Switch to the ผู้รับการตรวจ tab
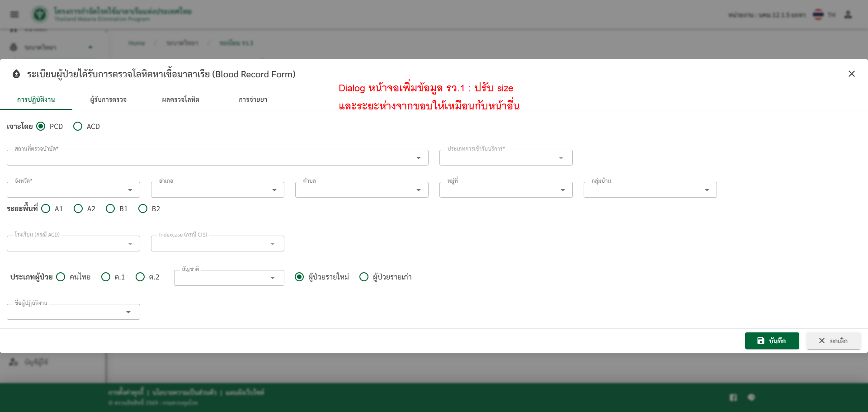Screen dimensions: 868x412 (x=108, y=99)
